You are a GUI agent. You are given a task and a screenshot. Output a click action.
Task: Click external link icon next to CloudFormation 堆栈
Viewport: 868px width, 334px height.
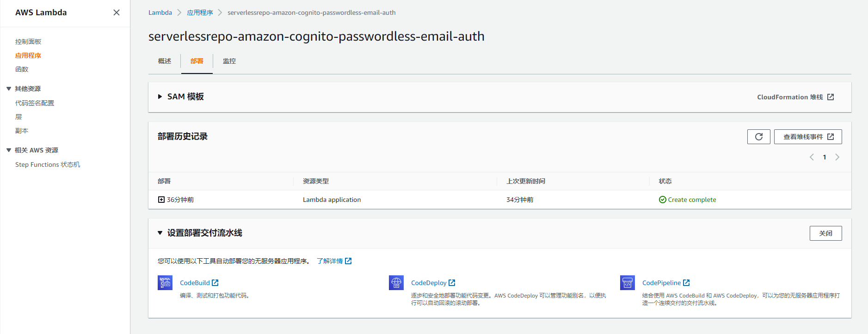point(831,97)
